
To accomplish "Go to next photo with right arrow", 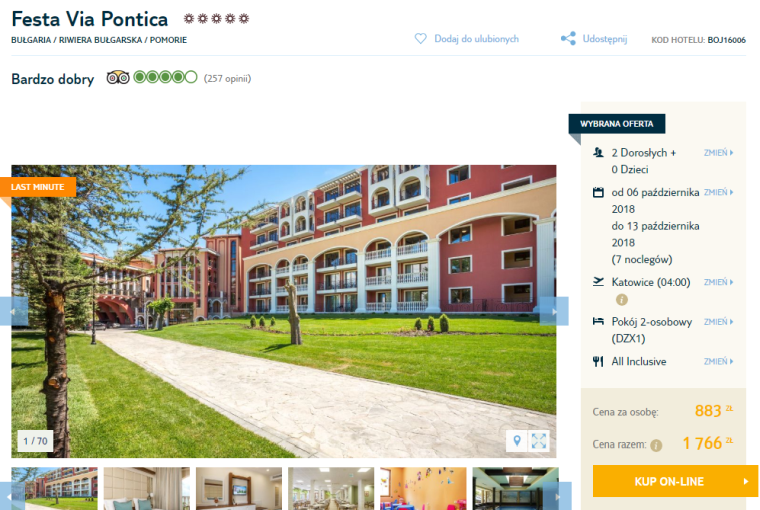I will pyautogui.click(x=554, y=311).
